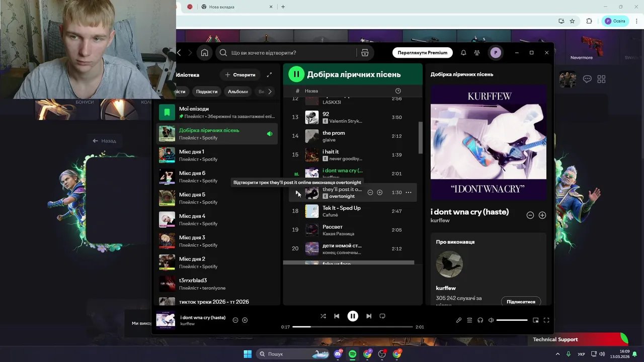Open playlist 'Мікс дня 4'

pyautogui.click(x=217, y=220)
